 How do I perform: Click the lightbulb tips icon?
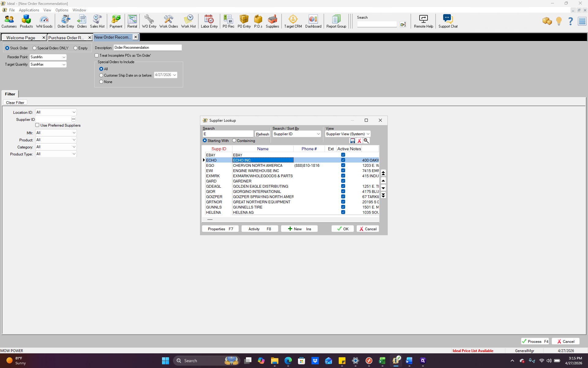pyautogui.click(x=559, y=21)
